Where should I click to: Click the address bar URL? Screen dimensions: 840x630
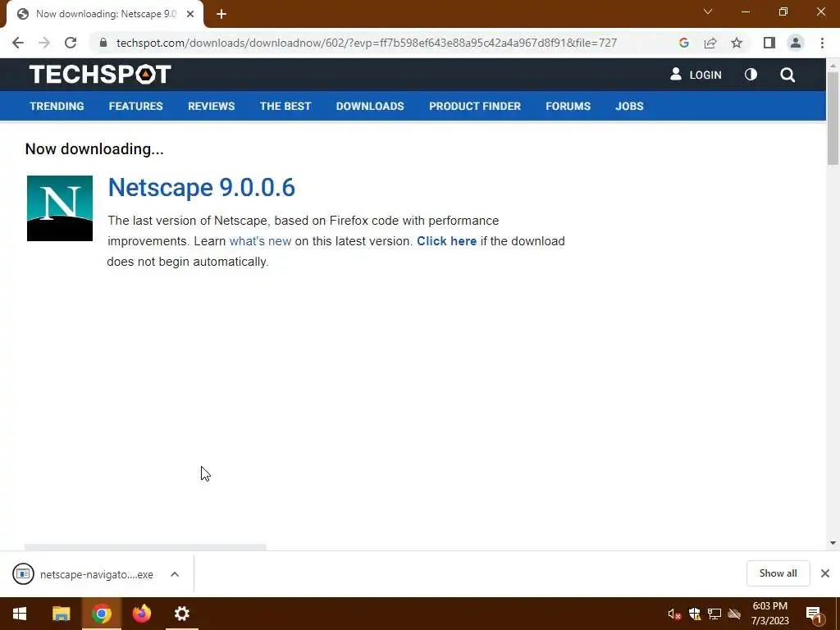(367, 43)
